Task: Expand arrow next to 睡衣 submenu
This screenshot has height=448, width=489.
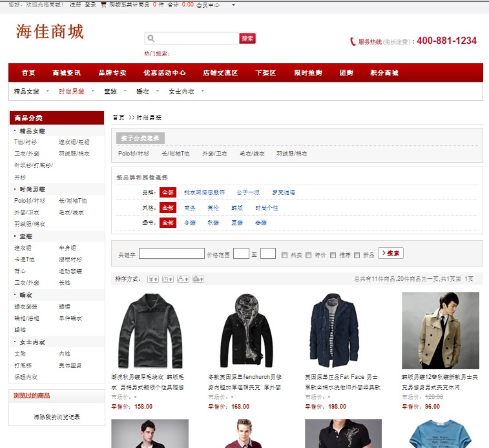Action: (x=158, y=91)
